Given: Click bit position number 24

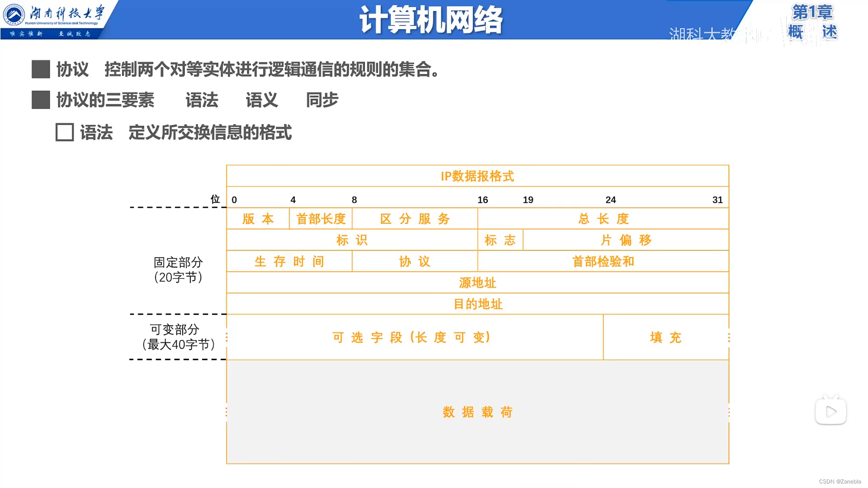Looking at the screenshot, I should [611, 200].
